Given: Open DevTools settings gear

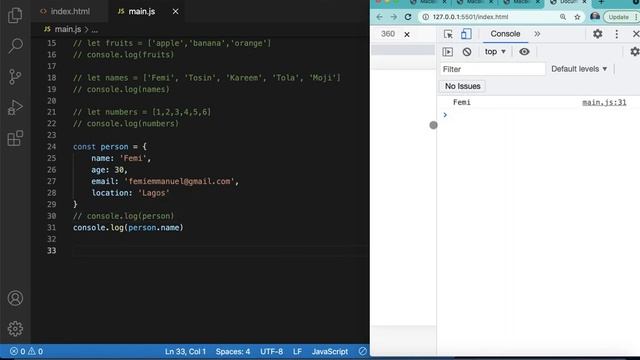Looking at the screenshot, I should (598, 34).
